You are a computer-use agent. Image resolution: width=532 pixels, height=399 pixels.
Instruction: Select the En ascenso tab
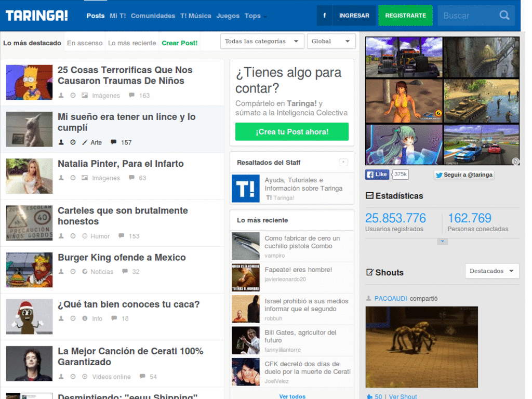click(x=85, y=43)
